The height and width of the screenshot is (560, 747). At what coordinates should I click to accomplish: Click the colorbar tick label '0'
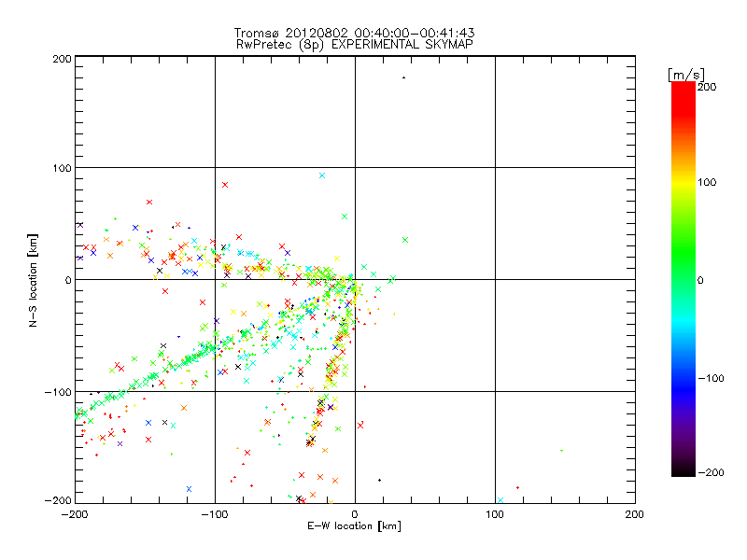coord(700,280)
